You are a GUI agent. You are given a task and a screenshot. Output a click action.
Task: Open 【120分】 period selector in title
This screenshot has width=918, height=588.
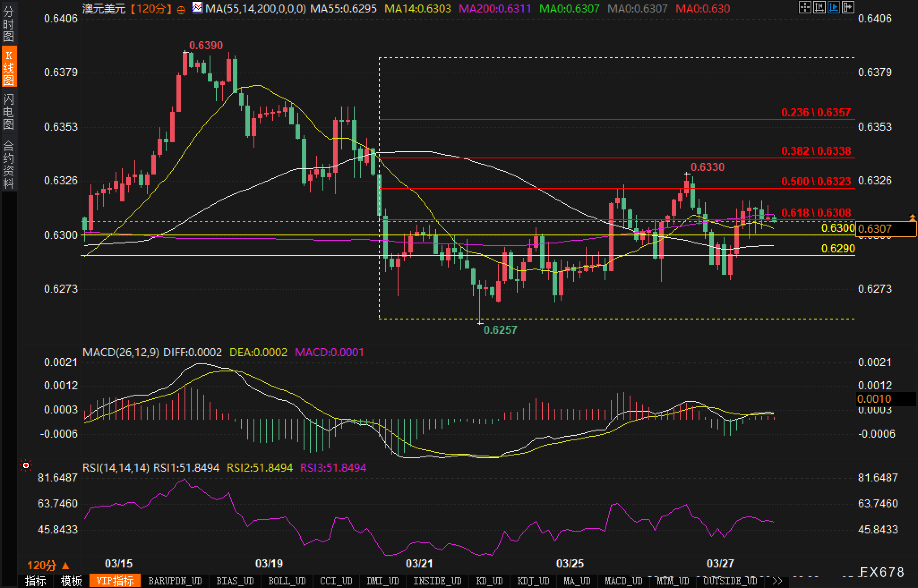151,9
